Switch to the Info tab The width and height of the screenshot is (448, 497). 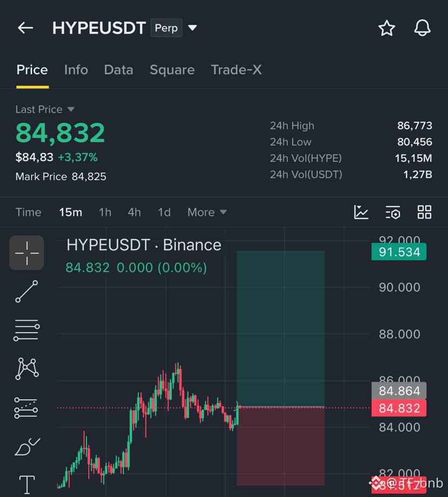pyautogui.click(x=76, y=70)
